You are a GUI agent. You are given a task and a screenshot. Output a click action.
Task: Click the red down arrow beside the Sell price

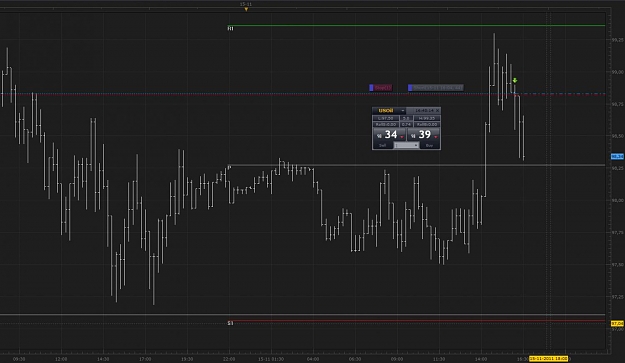(x=402, y=137)
